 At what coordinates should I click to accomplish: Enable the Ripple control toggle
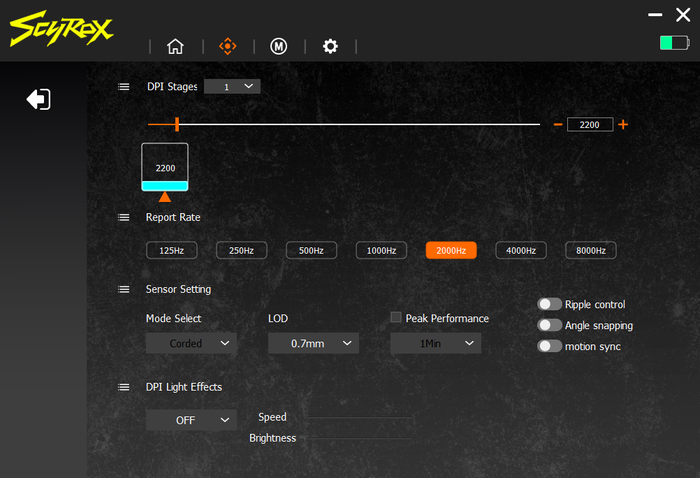(549, 304)
